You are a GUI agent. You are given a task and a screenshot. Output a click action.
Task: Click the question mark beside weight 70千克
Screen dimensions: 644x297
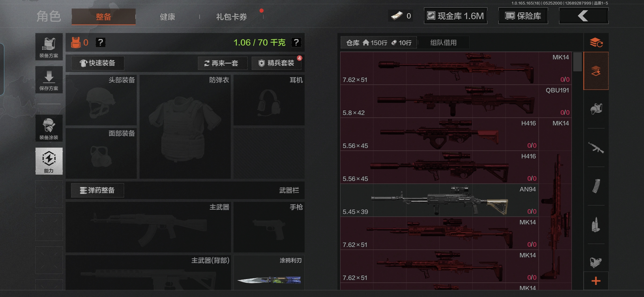pyautogui.click(x=296, y=42)
